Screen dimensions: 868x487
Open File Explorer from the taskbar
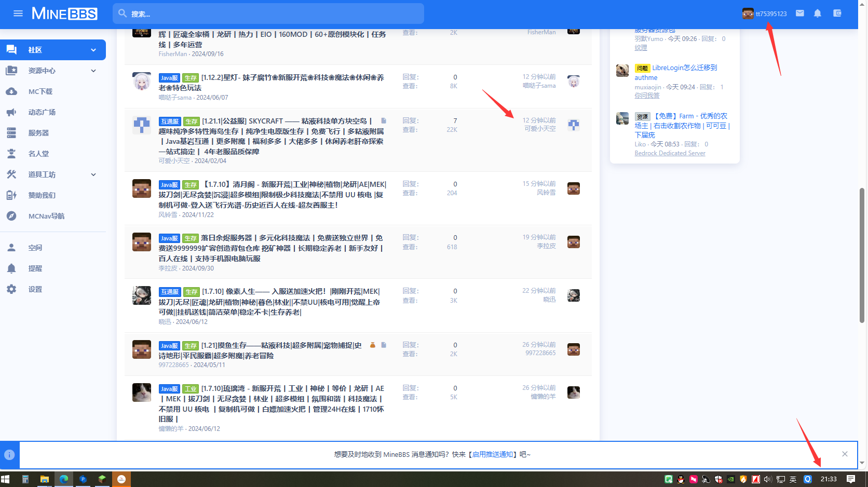click(45, 479)
